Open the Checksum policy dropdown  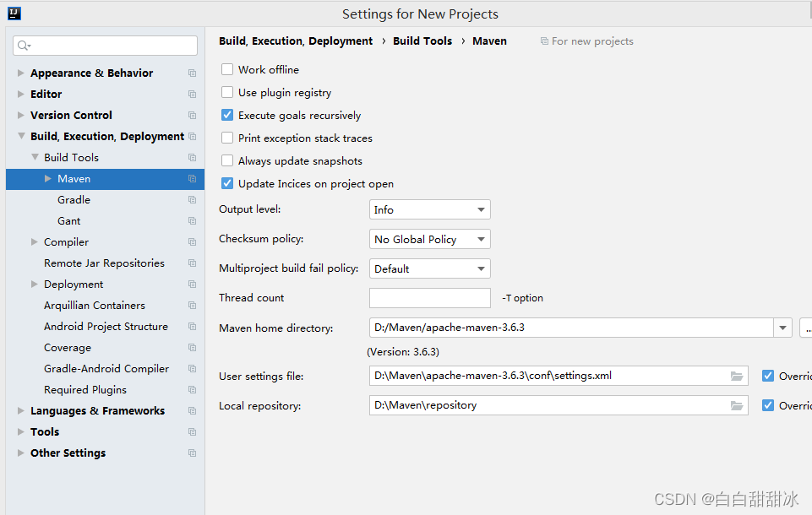[x=430, y=239]
